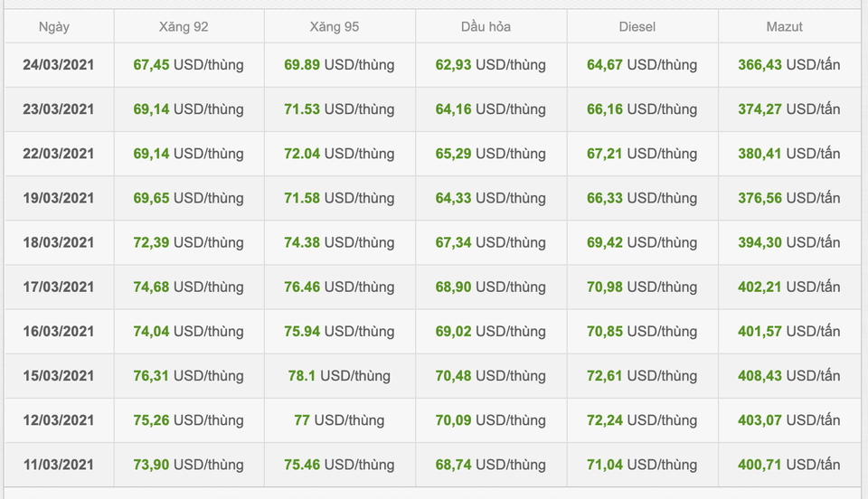Image resolution: width=868 pixels, height=499 pixels.
Task: Select the 400,71 USD/tấn Mazut cell
Action: click(x=789, y=465)
